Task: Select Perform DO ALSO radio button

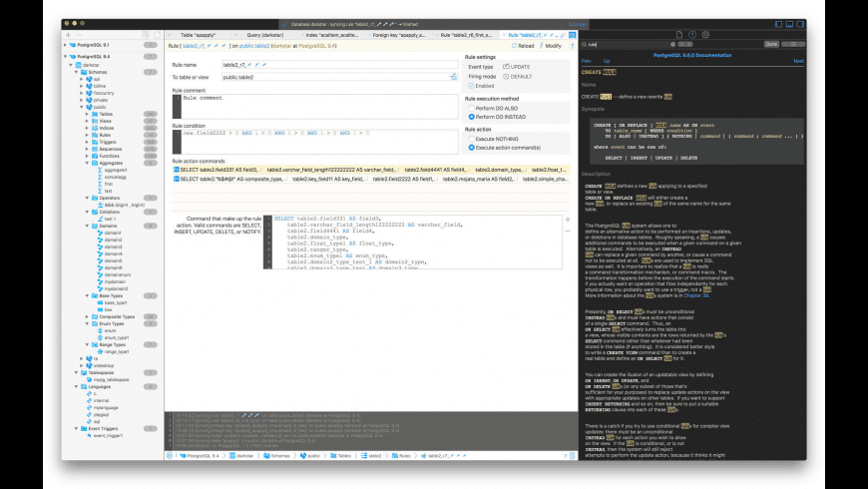Action: point(472,109)
